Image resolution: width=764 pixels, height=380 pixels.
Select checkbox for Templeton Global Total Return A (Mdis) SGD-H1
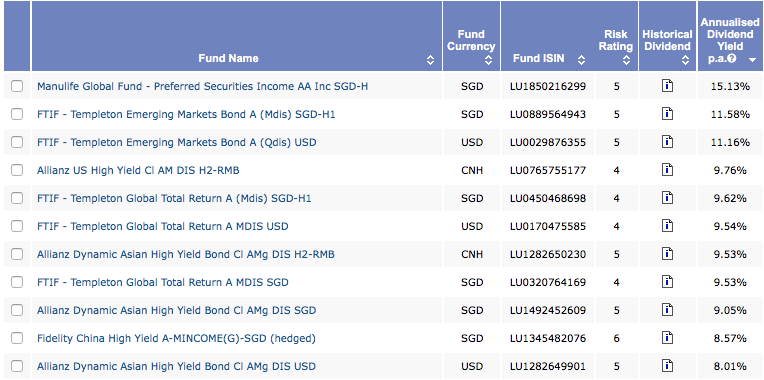click(x=17, y=198)
